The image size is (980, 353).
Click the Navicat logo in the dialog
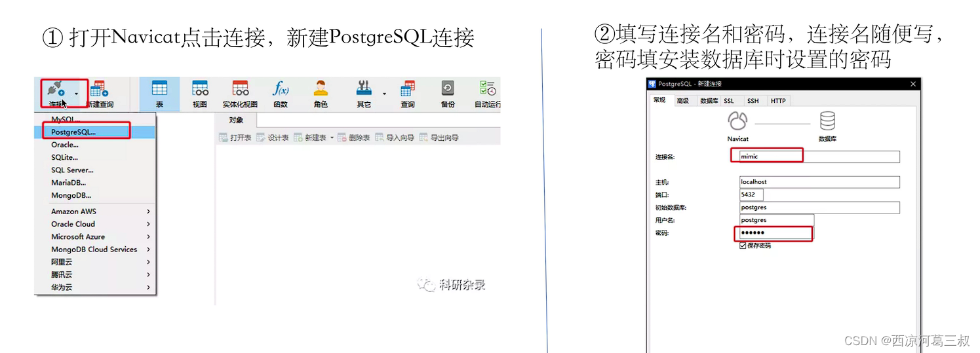[738, 121]
